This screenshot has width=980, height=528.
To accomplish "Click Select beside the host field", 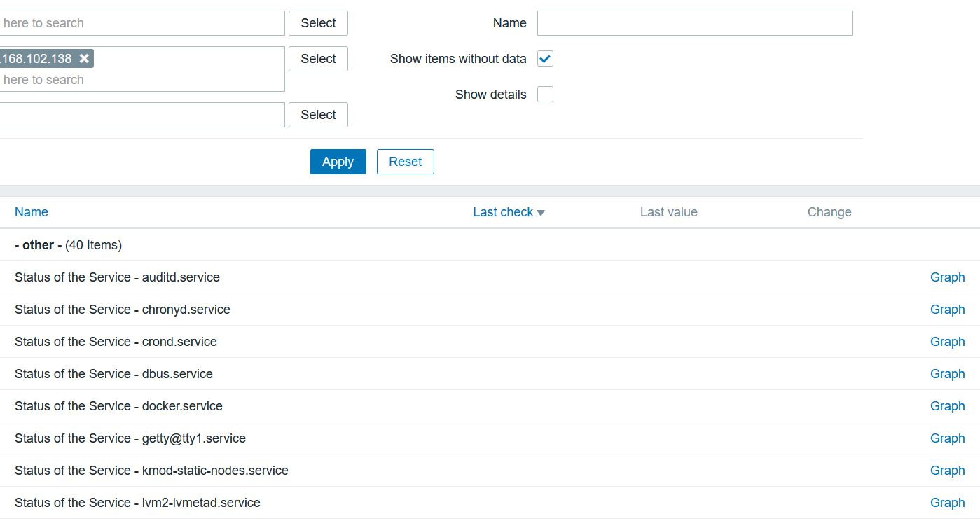I will 318,59.
